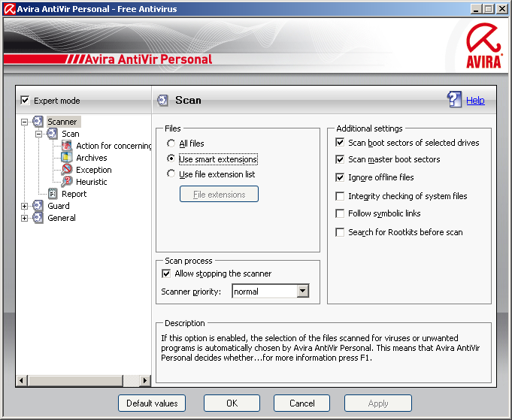Select the All files radio button
Image resolution: width=512 pixels, height=420 pixels.
tap(171, 144)
